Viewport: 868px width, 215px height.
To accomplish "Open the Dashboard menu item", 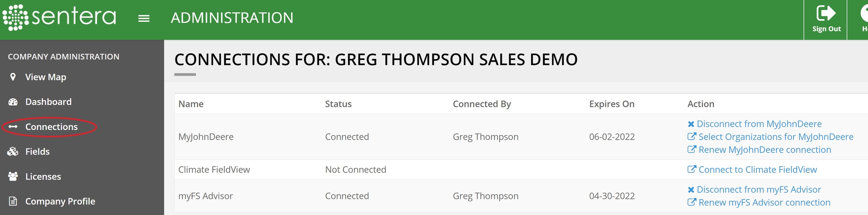I will [48, 102].
